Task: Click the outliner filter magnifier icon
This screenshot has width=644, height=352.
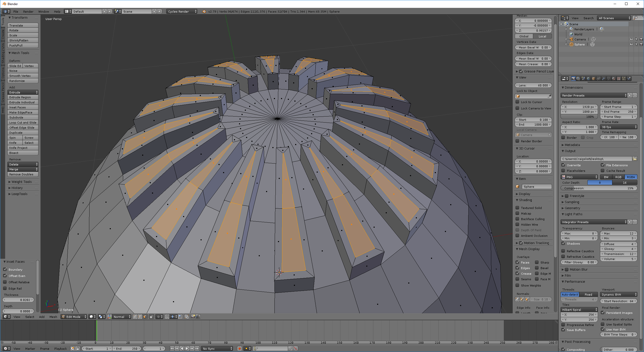Action: [635, 18]
